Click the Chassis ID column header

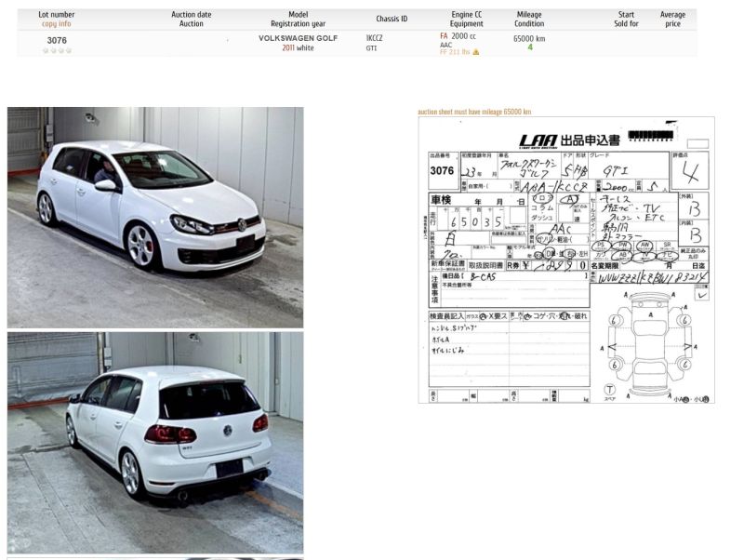click(392, 19)
